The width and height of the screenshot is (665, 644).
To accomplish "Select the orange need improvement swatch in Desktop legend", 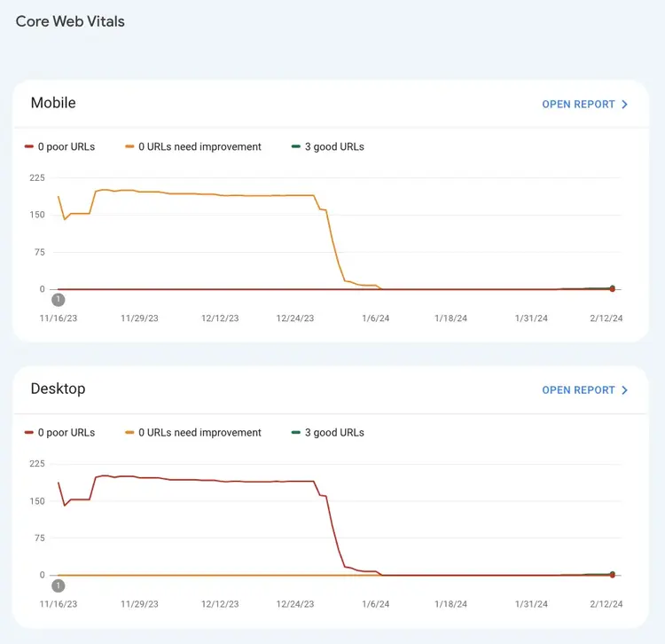I will click(129, 433).
